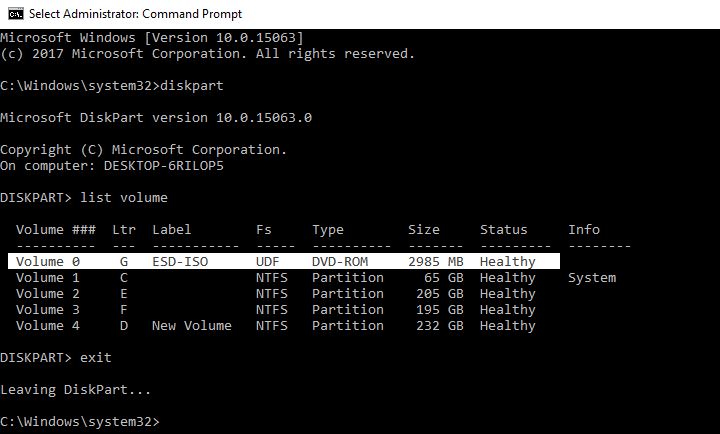Click the 'list volume' command text
The width and height of the screenshot is (720, 434).
coord(124,197)
